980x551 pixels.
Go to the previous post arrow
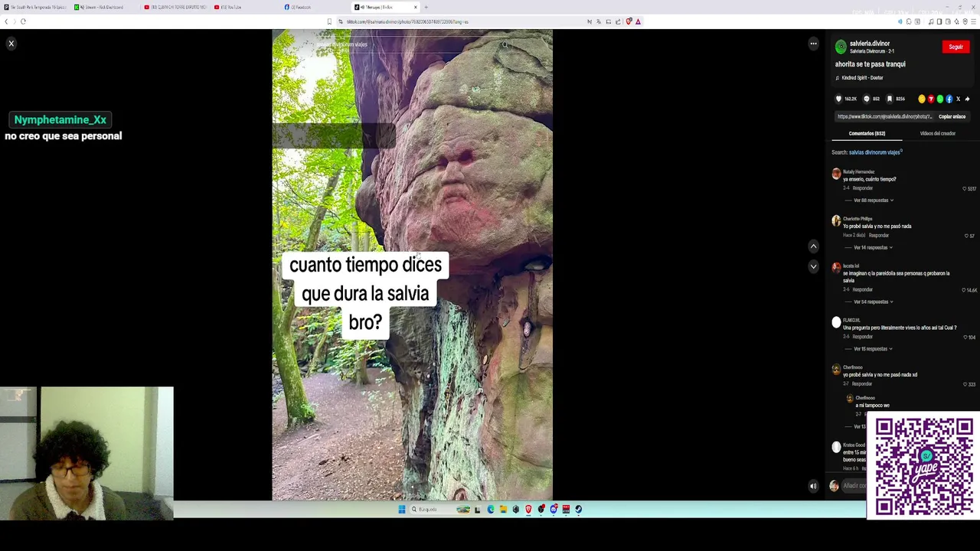pos(813,246)
